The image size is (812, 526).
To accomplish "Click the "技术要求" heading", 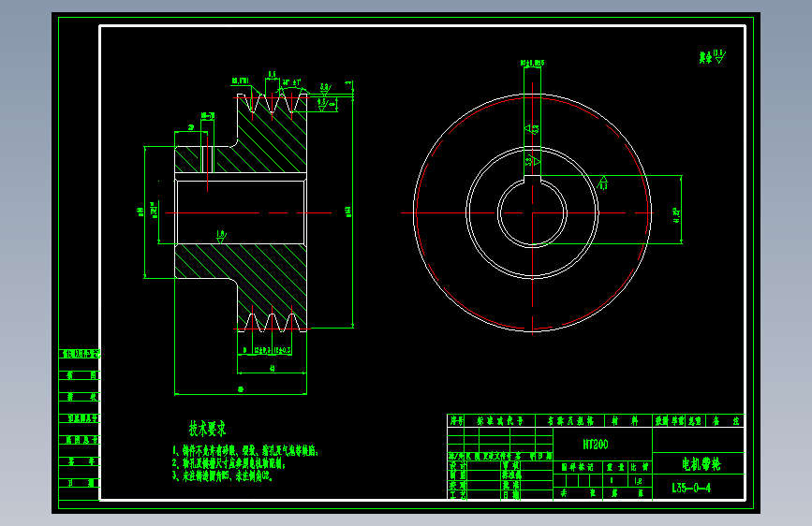I will [x=207, y=428].
